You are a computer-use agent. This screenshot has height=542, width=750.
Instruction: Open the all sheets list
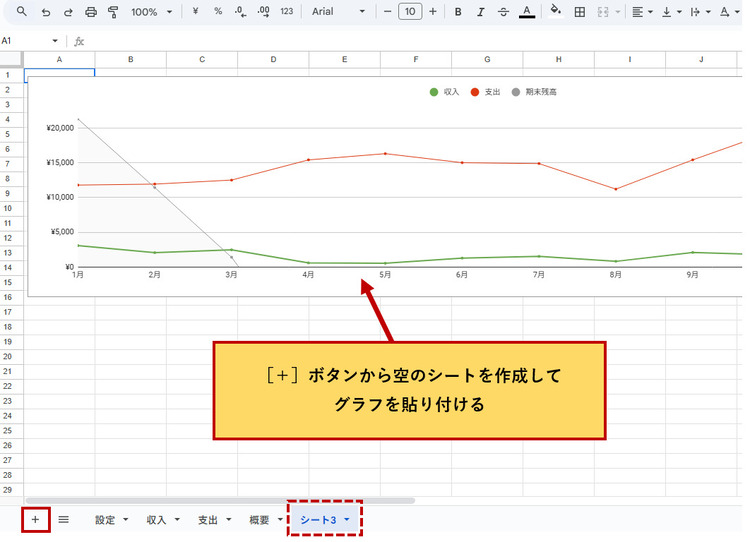64,520
